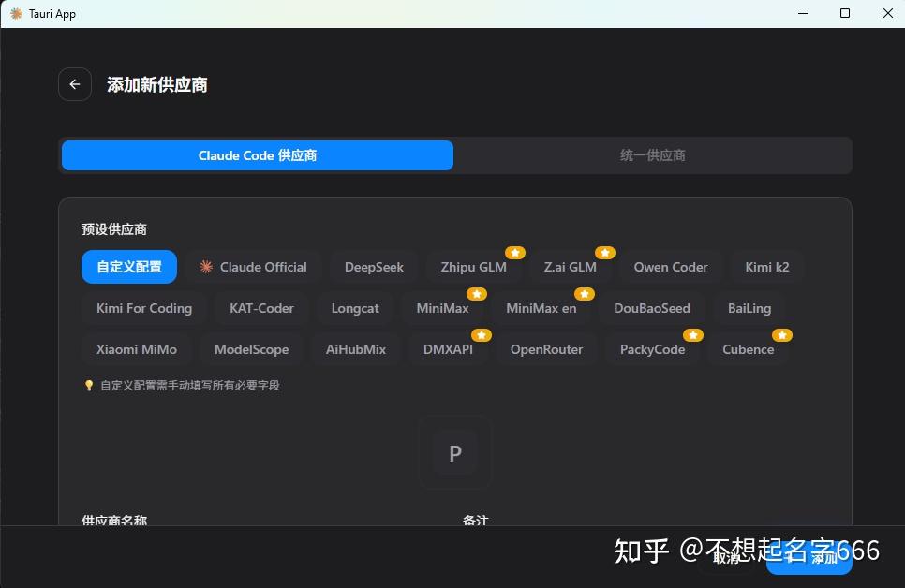
Task: Click the star badge on Z.ai GLM
Action: click(605, 252)
